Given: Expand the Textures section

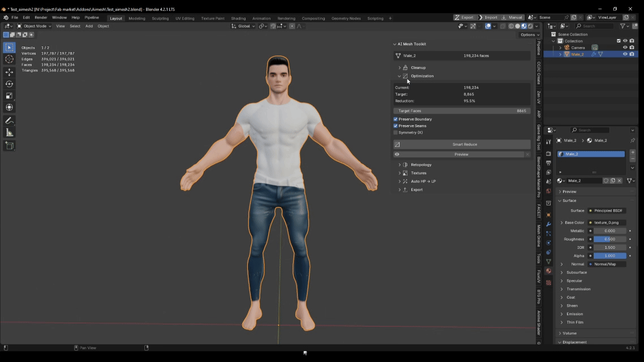Looking at the screenshot, I should (x=399, y=173).
